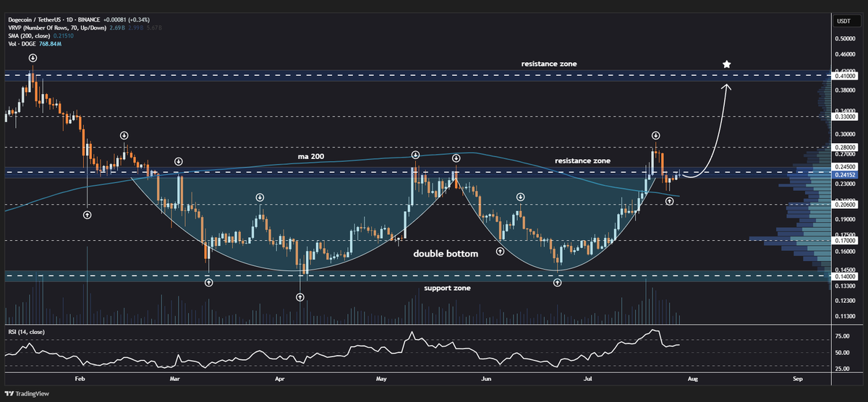Select the 'support zone' text label
The height and width of the screenshot is (402, 868).
coord(447,288)
